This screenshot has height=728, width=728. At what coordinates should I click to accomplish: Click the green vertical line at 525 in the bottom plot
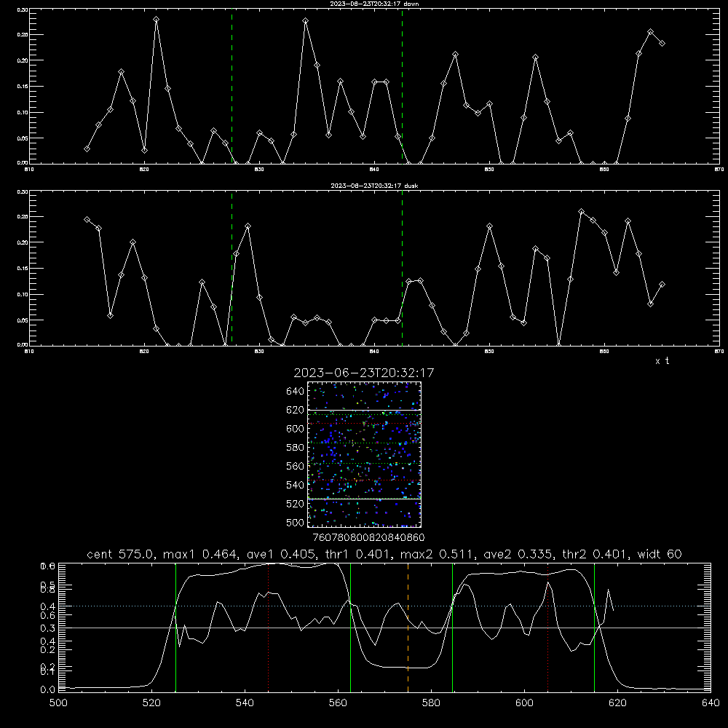[175, 627]
